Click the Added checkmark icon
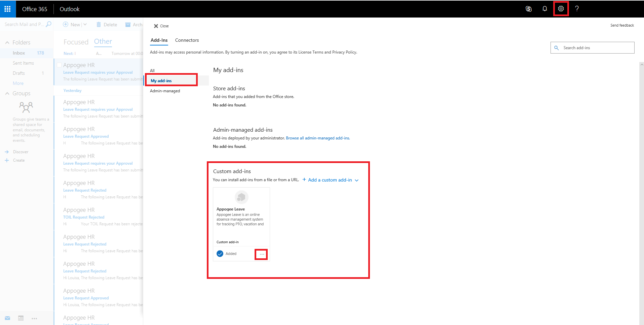Image resolution: width=644 pixels, height=325 pixels. pos(220,254)
